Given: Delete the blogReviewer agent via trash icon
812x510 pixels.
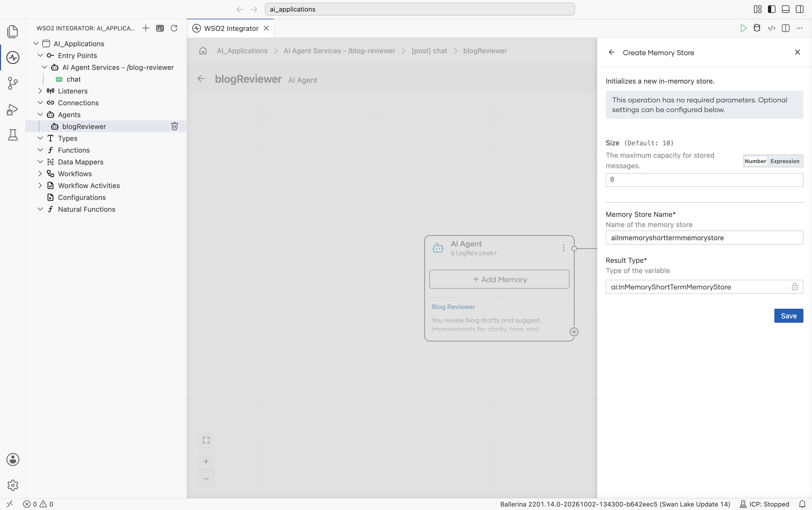Looking at the screenshot, I should click(x=174, y=126).
